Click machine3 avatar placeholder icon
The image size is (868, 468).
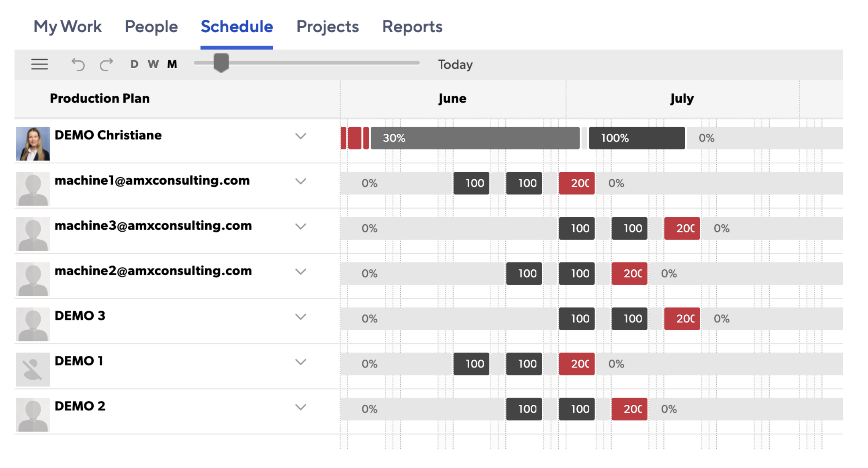[33, 234]
